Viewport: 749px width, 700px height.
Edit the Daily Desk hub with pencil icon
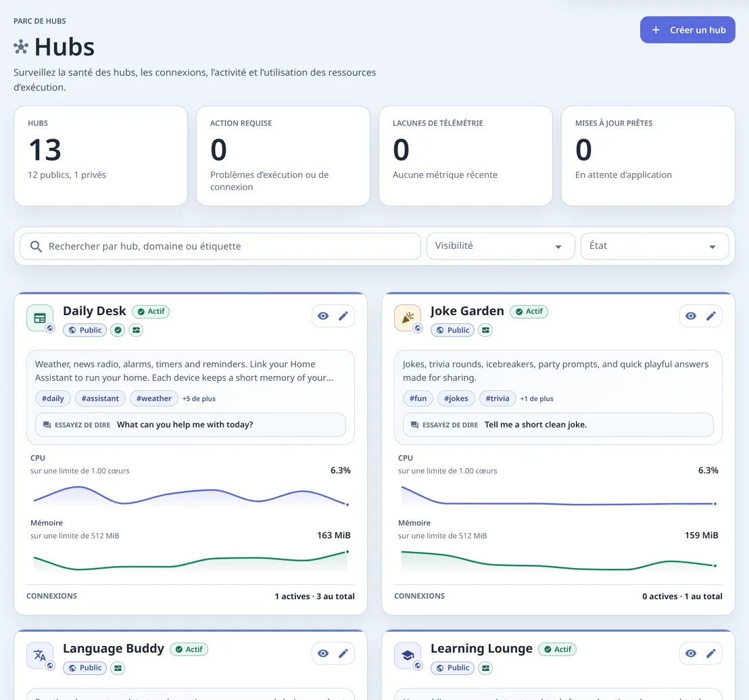(343, 316)
